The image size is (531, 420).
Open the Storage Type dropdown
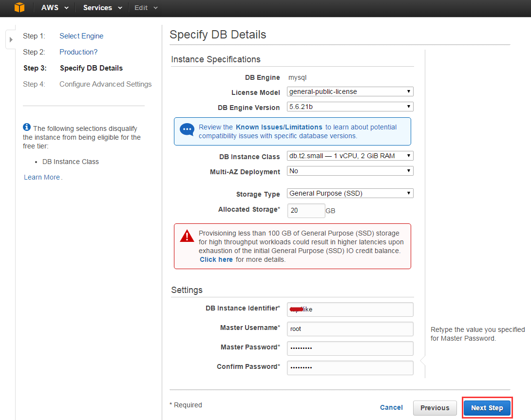click(350, 193)
